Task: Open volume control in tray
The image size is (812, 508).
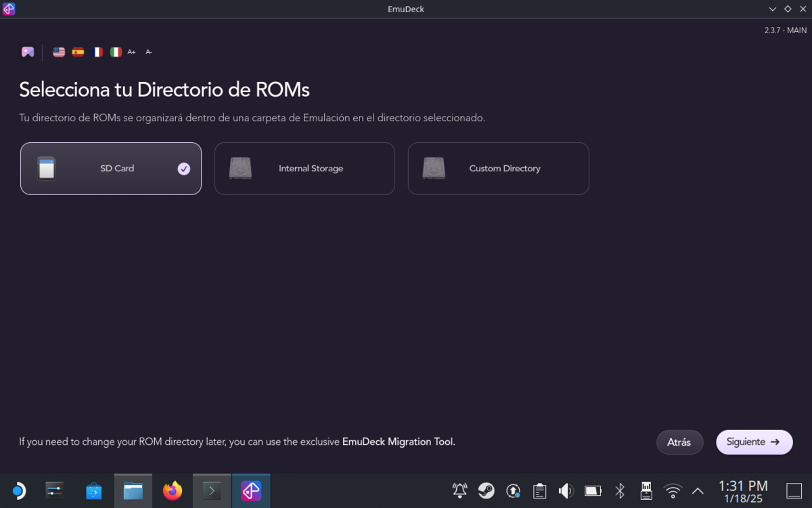Action: (566, 491)
